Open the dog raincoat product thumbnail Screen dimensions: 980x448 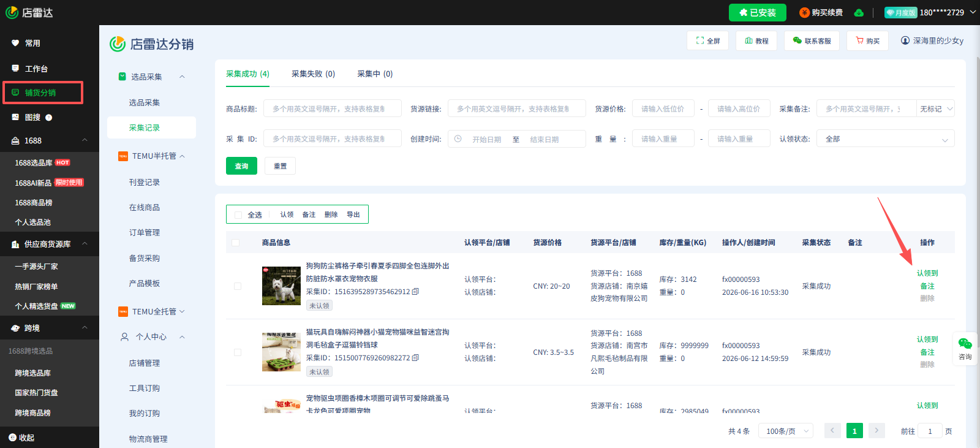click(281, 286)
